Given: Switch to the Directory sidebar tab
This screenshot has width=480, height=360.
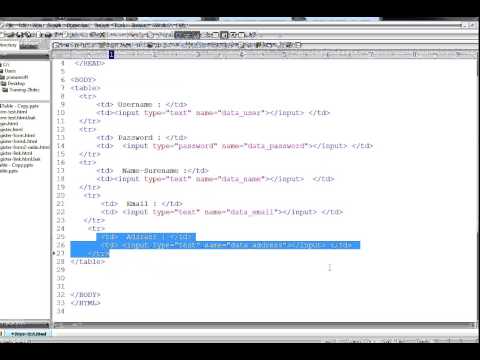Looking at the screenshot, I should 8,45.
